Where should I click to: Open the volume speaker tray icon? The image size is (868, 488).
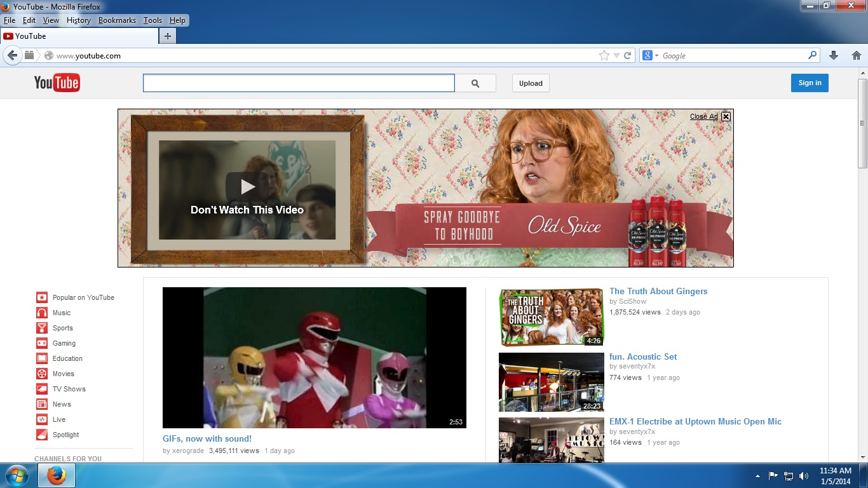click(x=804, y=475)
